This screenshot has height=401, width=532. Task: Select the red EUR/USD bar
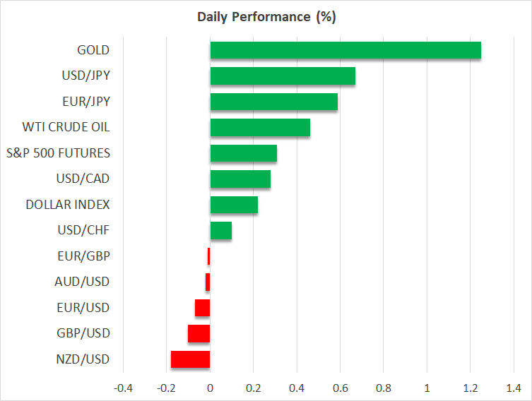203,308
